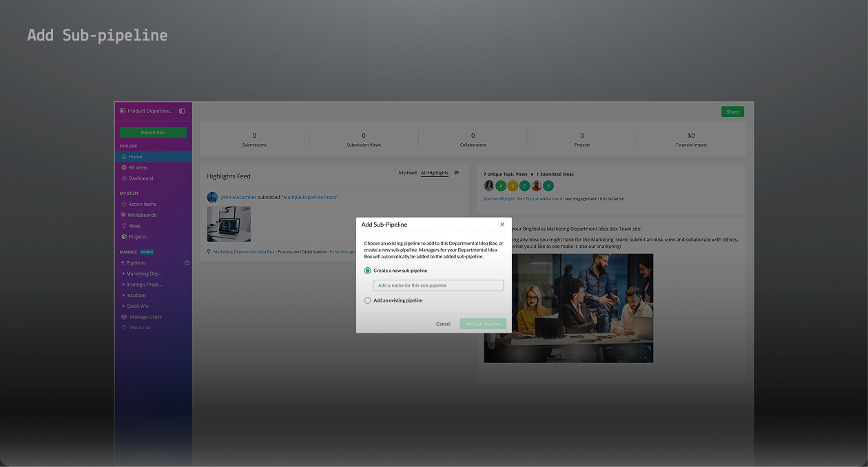Click the 4 more link

(555, 198)
